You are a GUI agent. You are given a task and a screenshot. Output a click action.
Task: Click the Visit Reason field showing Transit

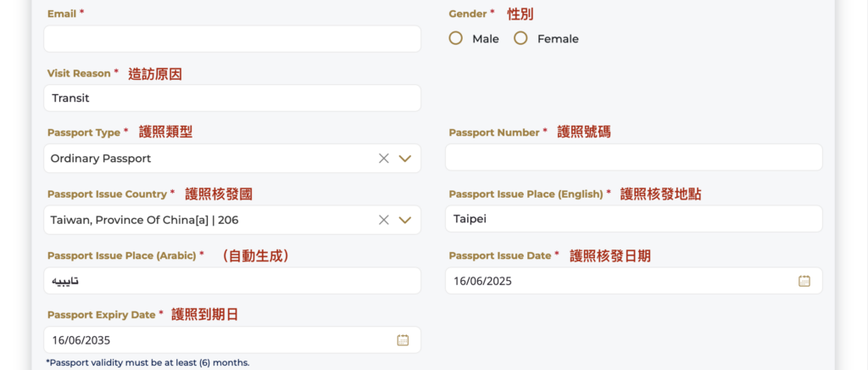tap(231, 98)
